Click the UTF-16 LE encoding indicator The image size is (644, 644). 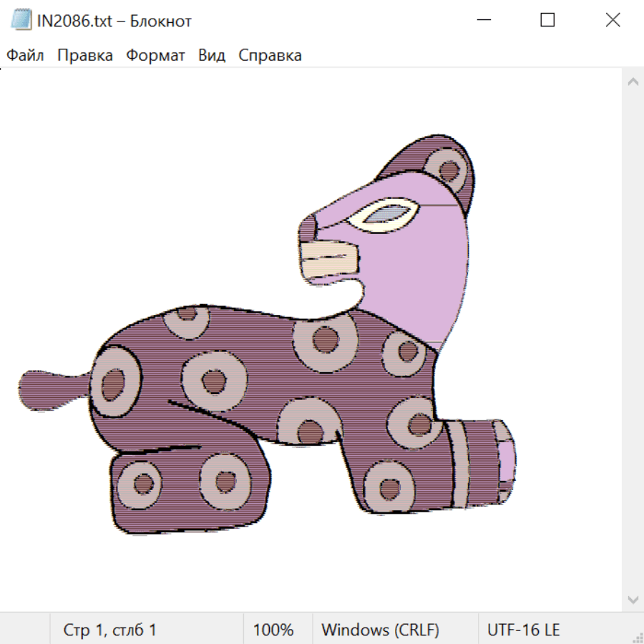pos(523,630)
